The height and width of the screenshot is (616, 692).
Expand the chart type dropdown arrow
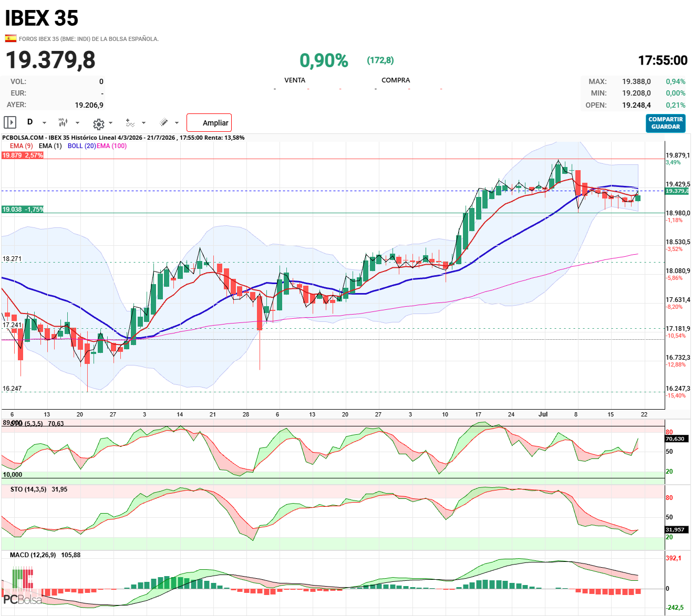[78, 123]
